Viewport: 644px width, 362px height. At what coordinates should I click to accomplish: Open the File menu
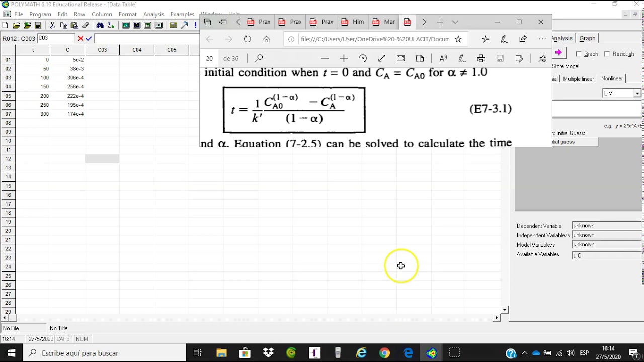(x=19, y=14)
